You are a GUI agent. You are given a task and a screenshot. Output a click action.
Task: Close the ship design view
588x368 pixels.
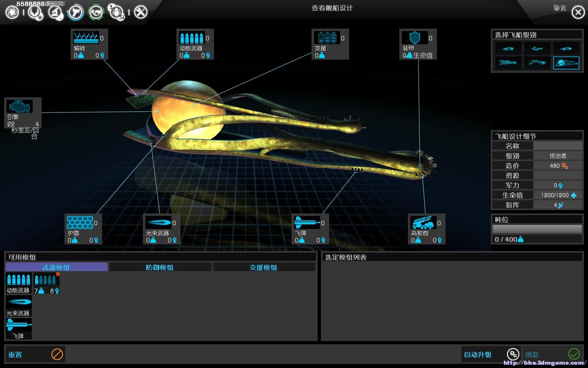click(578, 12)
